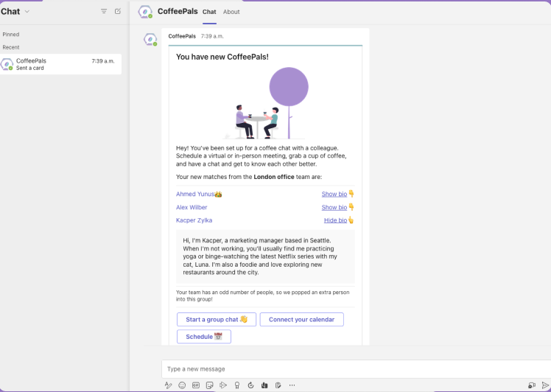Click the CoffeePals message sender avatar
The height and width of the screenshot is (392, 551).
(x=150, y=39)
